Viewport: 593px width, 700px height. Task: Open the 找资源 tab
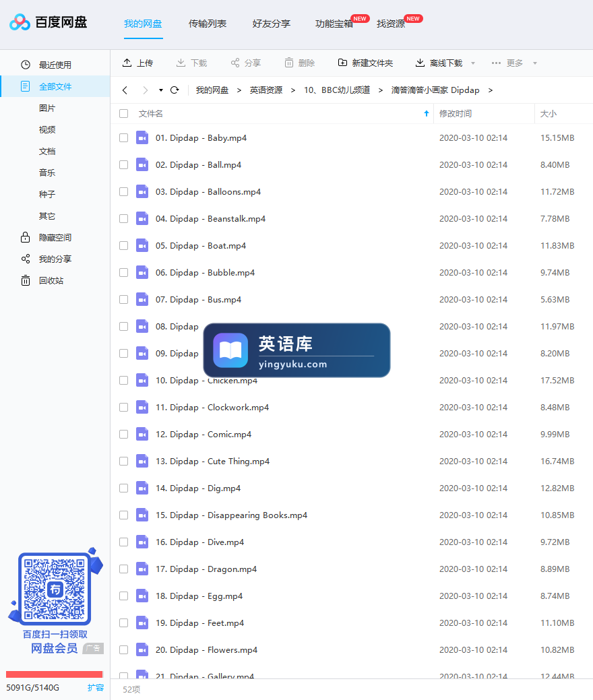(391, 24)
